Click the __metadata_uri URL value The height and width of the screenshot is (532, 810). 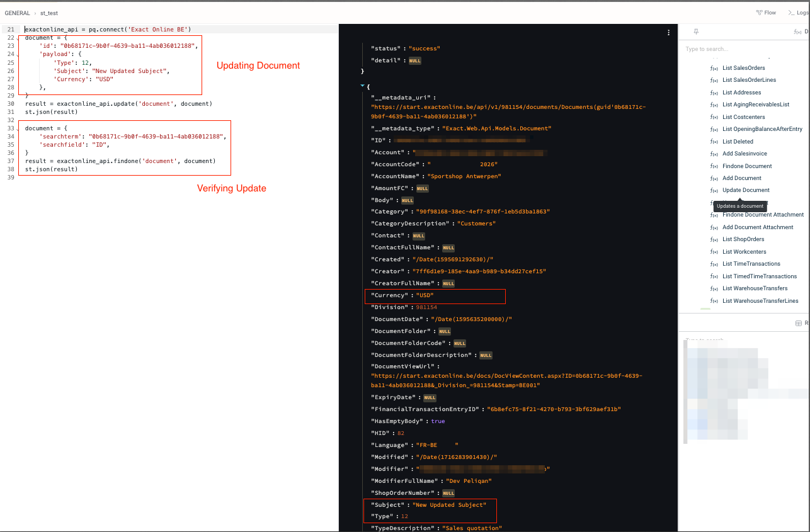508,112
